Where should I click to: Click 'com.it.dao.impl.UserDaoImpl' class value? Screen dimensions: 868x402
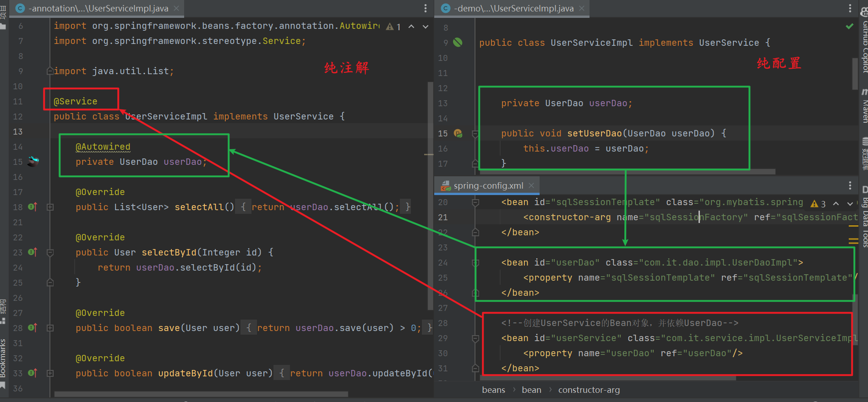coord(718,263)
